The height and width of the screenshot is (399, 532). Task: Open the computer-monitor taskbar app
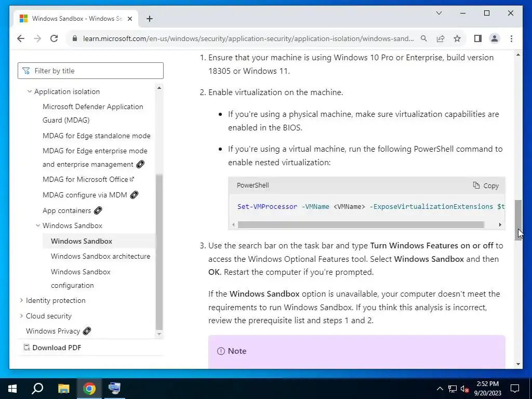coord(114,389)
